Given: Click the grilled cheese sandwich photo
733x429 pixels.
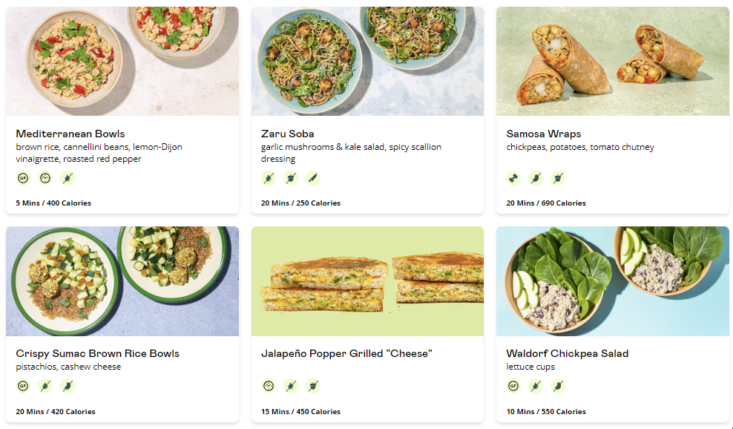Looking at the screenshot, I should click(367, 281).
